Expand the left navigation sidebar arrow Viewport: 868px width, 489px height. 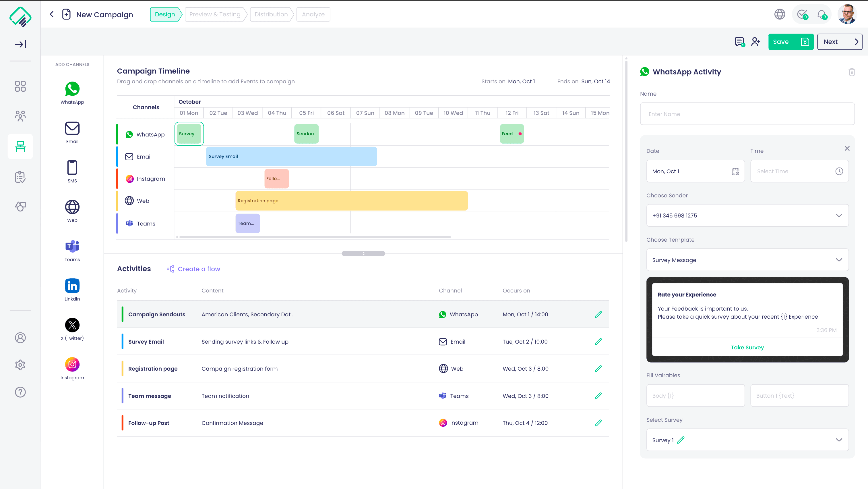tap(20, 44)
